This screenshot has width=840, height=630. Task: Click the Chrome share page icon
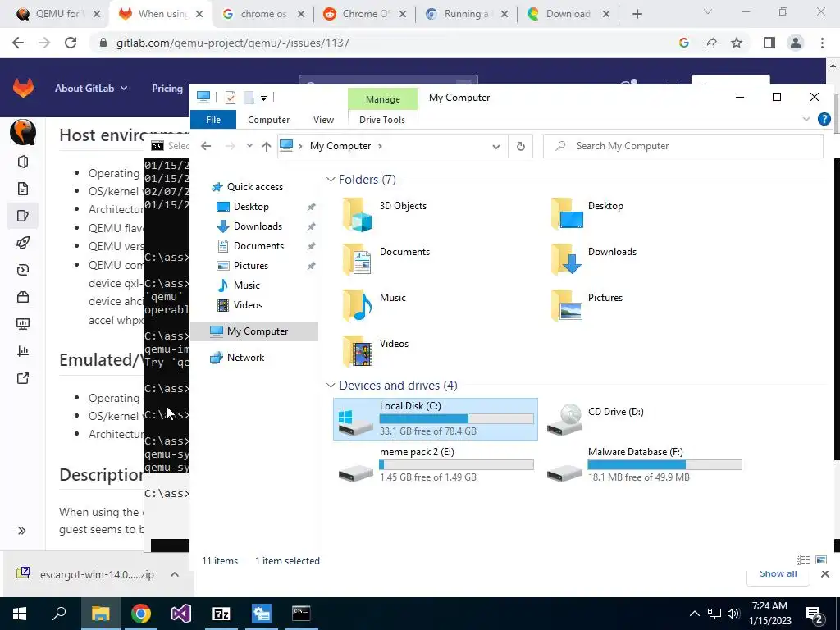coord(710,43)
